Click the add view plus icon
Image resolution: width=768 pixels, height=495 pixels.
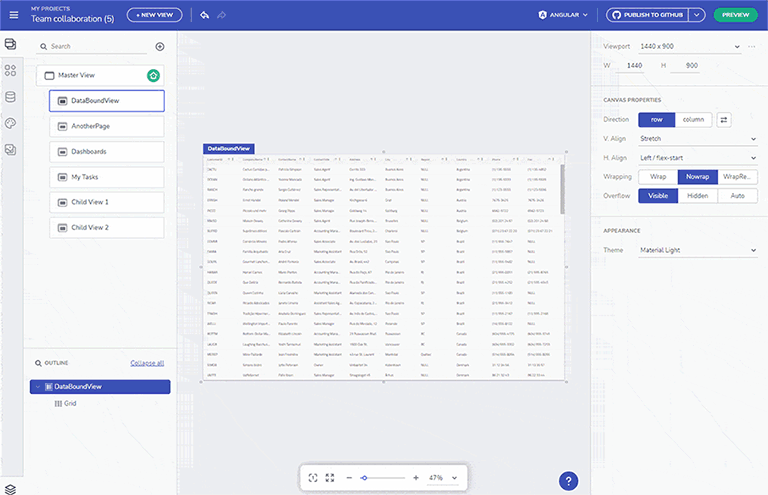click(160, 47)
